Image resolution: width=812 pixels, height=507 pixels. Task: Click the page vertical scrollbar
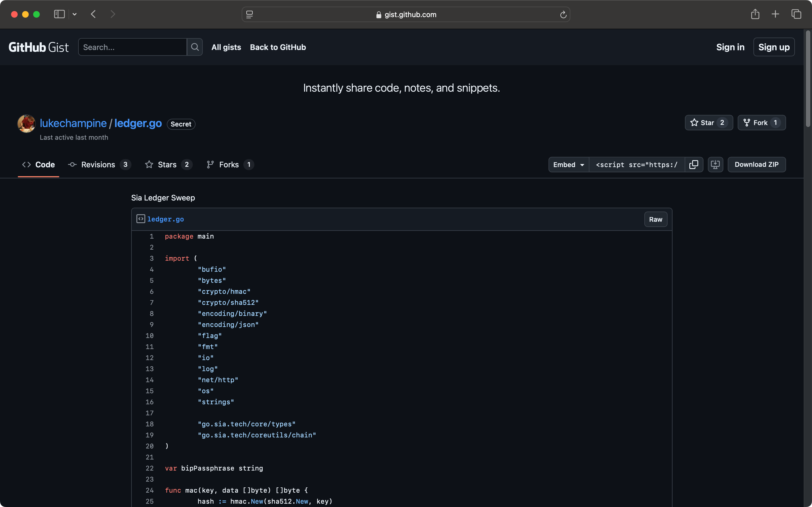coord(808,79)
